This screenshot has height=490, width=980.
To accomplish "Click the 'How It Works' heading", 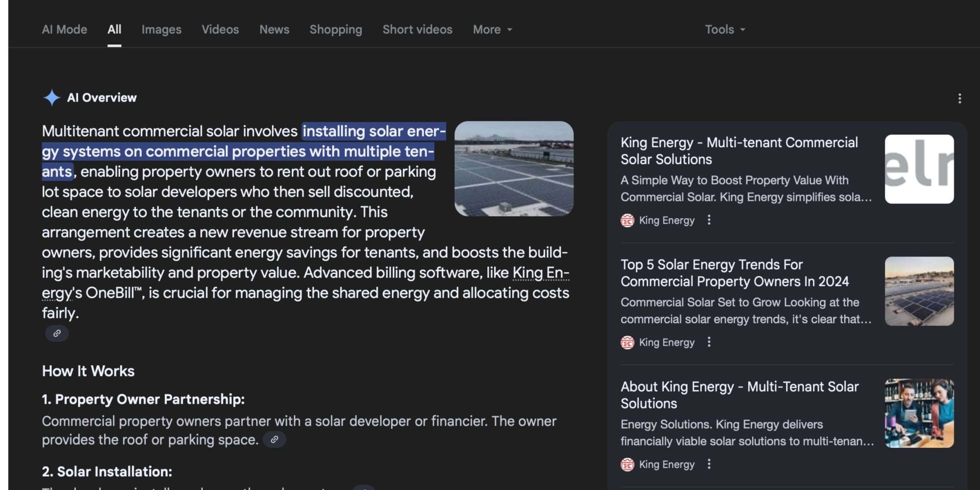I will point(88,371).
